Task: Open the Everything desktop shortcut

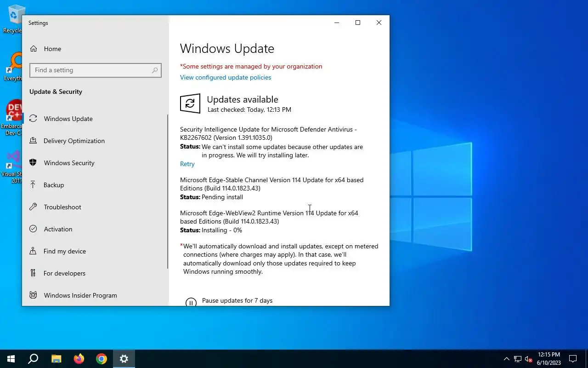Action: 14,67
